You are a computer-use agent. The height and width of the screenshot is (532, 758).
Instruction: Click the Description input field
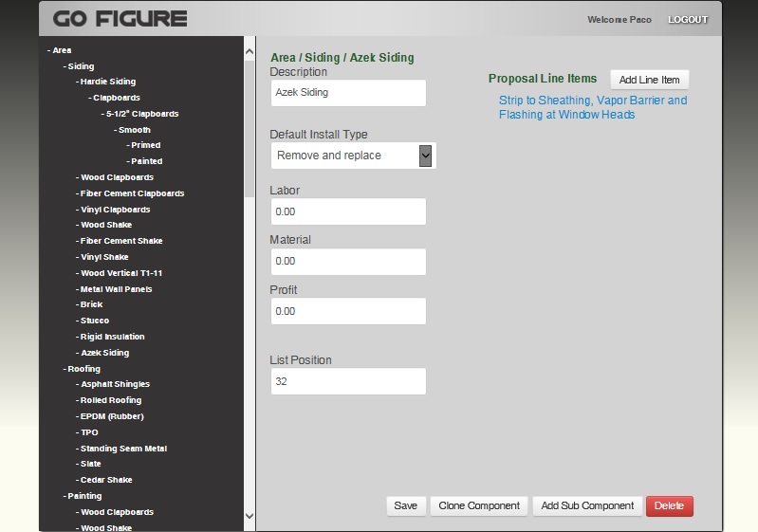pos(347,93)
